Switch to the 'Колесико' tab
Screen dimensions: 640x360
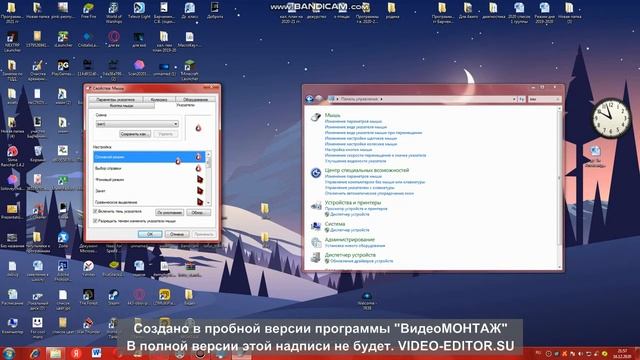pos(159,99)
